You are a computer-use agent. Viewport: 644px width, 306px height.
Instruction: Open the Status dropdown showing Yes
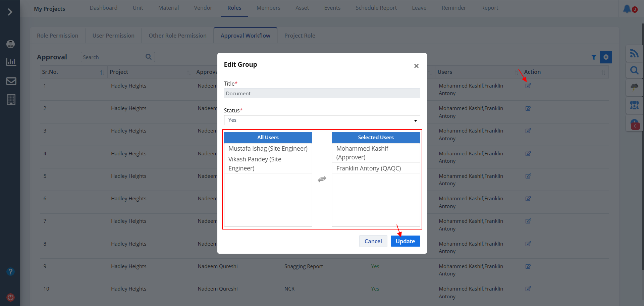(x=322, y=120)
